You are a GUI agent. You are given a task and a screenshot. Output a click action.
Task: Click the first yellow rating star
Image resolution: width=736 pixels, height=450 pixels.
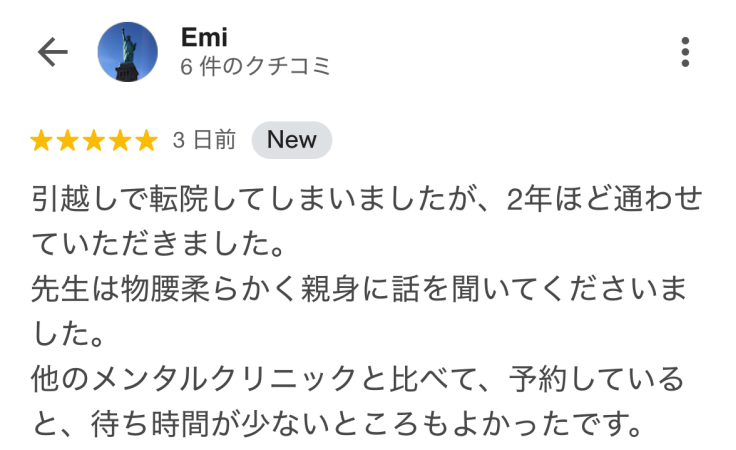[x=41, y=140]
